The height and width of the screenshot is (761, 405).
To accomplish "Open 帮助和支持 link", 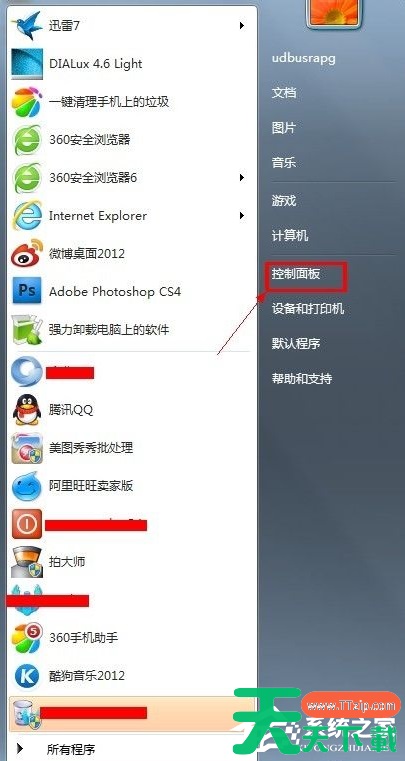I will [302, 378].
